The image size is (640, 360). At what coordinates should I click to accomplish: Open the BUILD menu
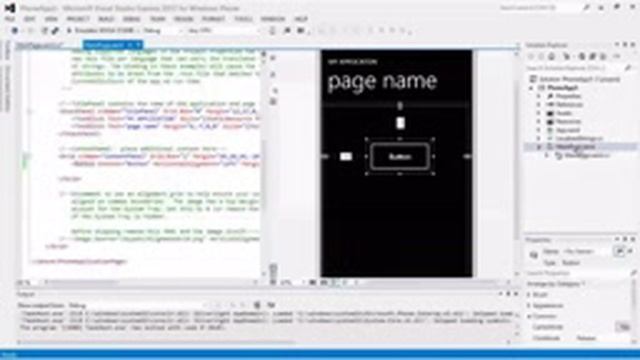coord(106,19)
